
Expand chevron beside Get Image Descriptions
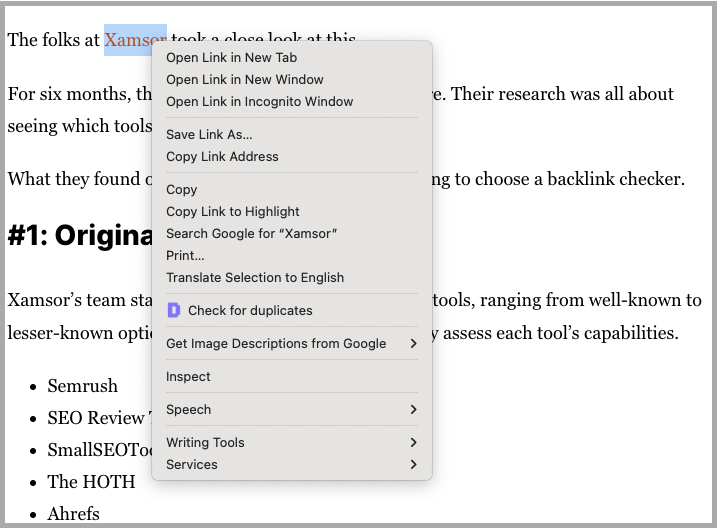coord(413,344)
